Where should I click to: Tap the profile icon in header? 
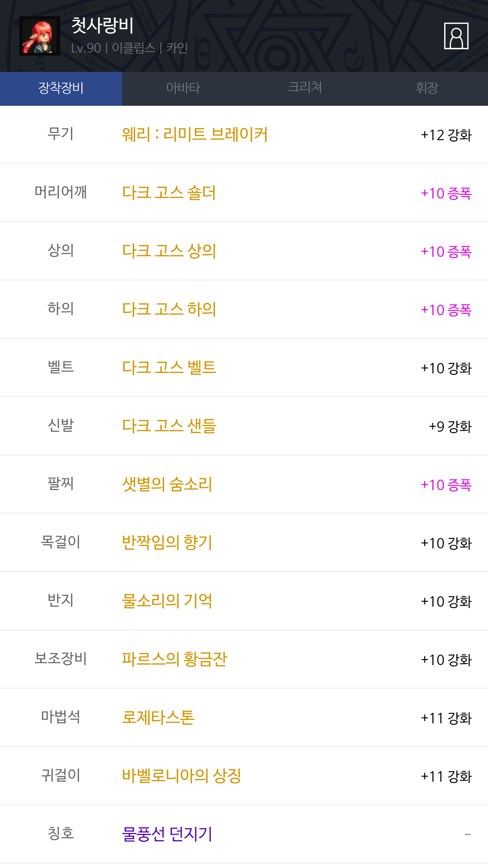(456, 36)
